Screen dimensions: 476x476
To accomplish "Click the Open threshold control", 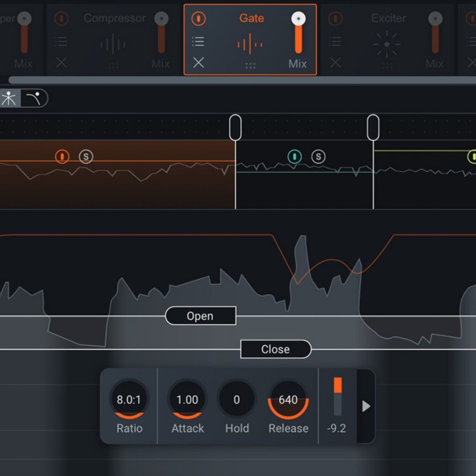I will [x=200, y=316].
